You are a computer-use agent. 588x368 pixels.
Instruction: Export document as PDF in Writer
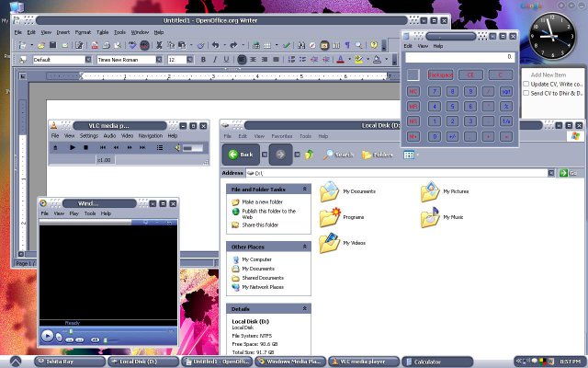click(x=95, y=45)
